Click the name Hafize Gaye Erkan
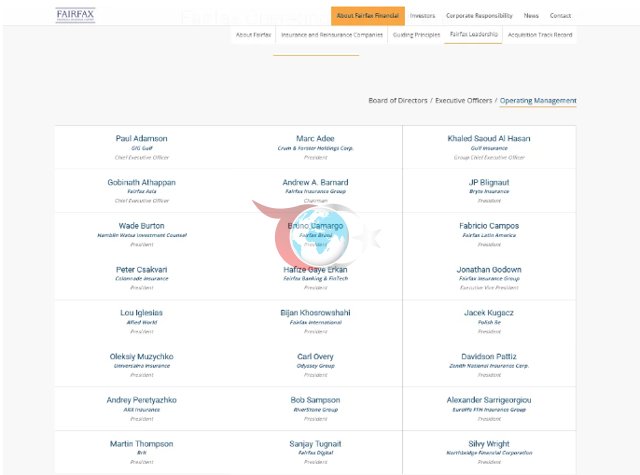 (x=315, y=269)
